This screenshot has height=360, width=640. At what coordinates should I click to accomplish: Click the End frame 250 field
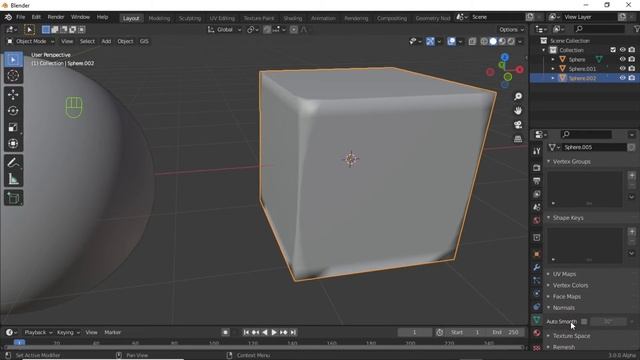pyautogui.click(x=505, y=333)
